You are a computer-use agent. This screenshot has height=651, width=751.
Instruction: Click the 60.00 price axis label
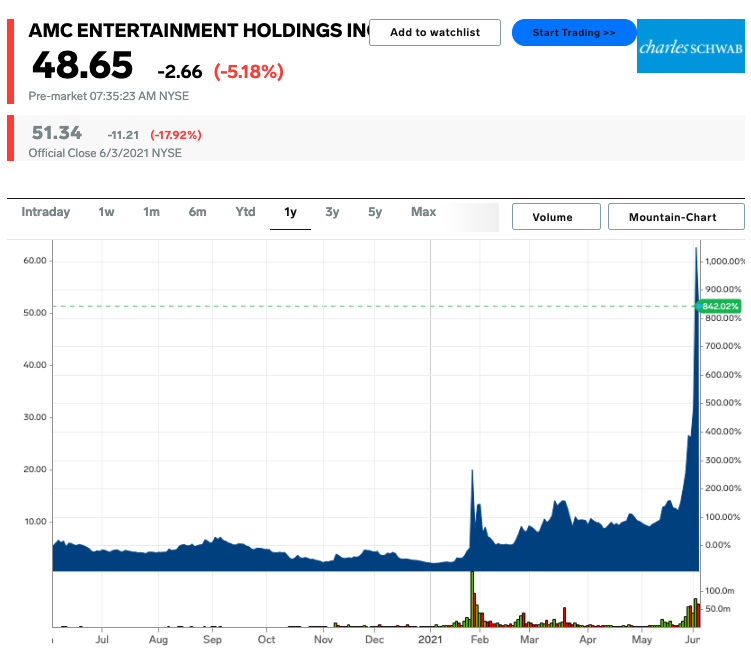click(35, 261)
